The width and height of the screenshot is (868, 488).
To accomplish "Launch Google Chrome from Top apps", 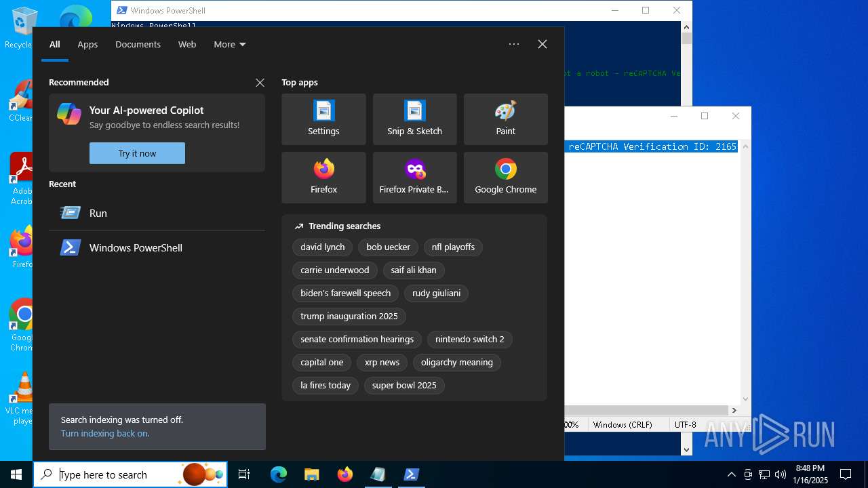I will pos(505,178).
